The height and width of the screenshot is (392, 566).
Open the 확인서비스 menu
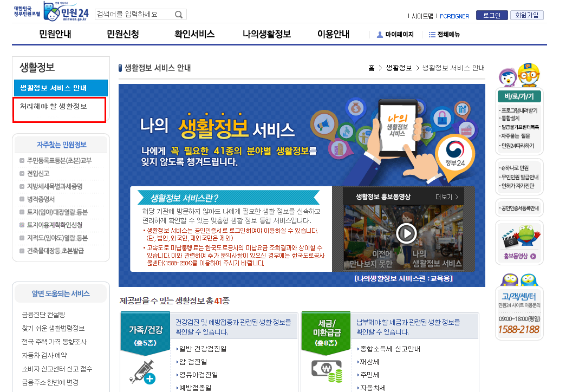tap(194, 34)
